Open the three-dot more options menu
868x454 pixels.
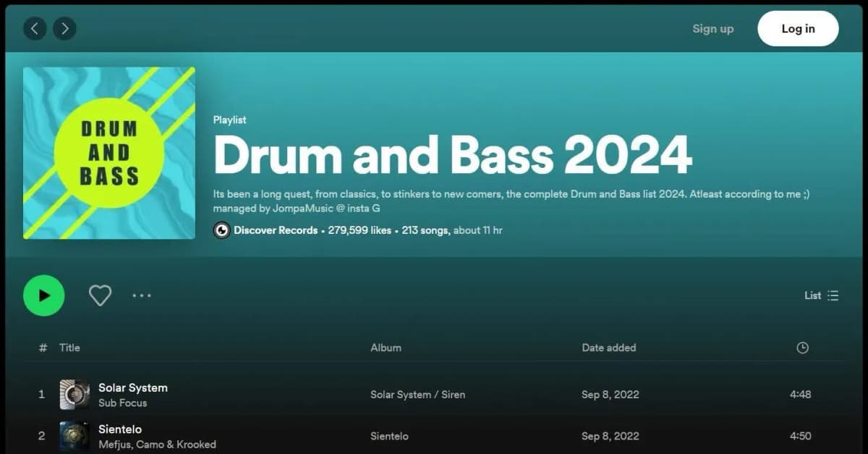[x=142, y=295]
